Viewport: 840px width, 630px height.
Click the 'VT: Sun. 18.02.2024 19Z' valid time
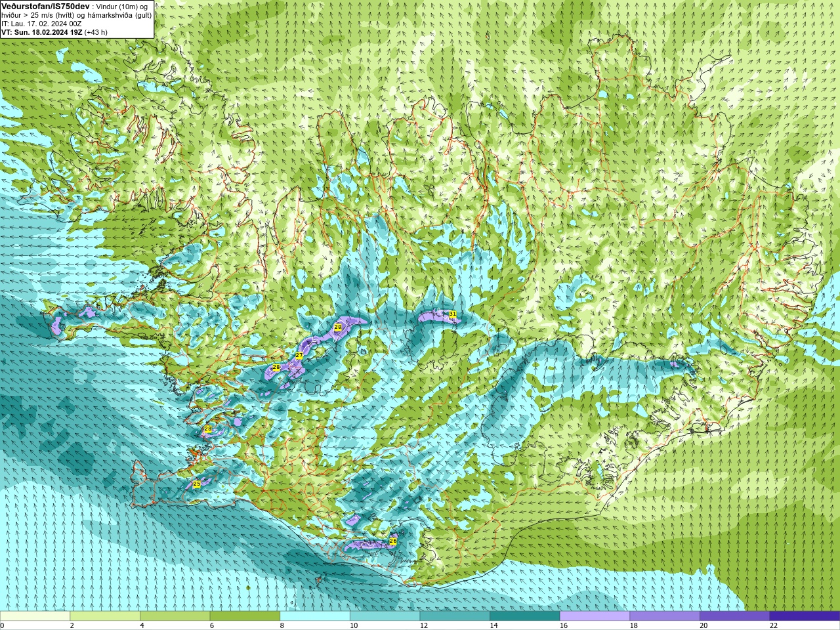(41, 32)
